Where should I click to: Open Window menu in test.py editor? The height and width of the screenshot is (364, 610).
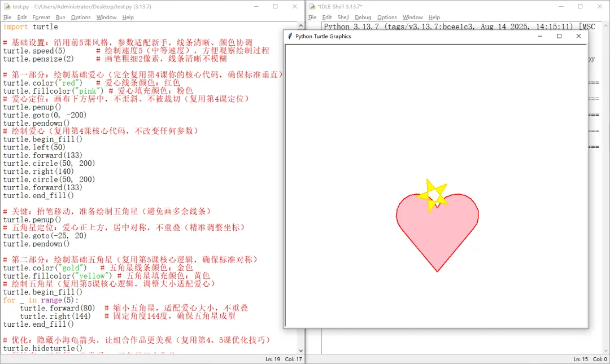coord(106,17)
